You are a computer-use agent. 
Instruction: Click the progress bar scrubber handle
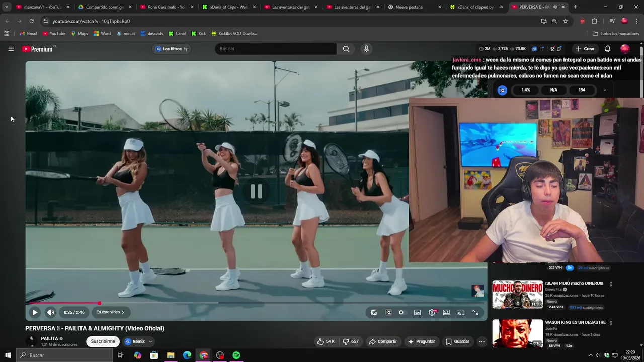tap(100, 303)
